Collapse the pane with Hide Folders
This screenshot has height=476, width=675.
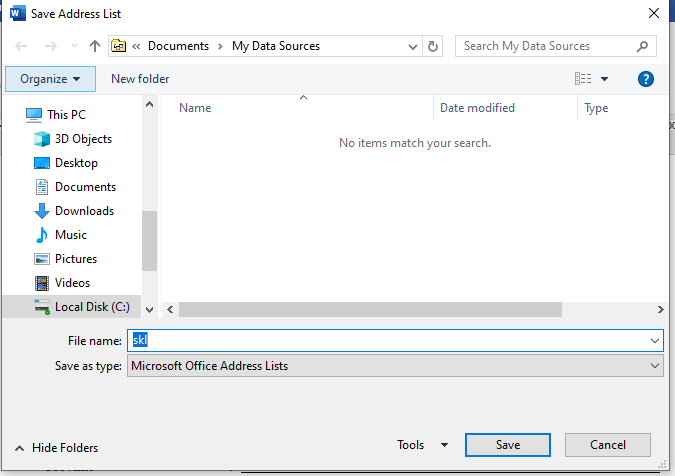click(57, 448)
